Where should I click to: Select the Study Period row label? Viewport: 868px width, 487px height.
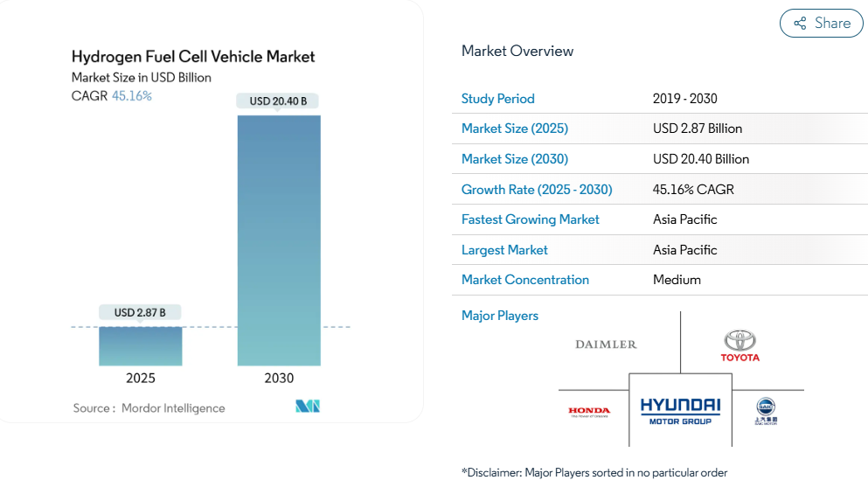coord(497,99)
